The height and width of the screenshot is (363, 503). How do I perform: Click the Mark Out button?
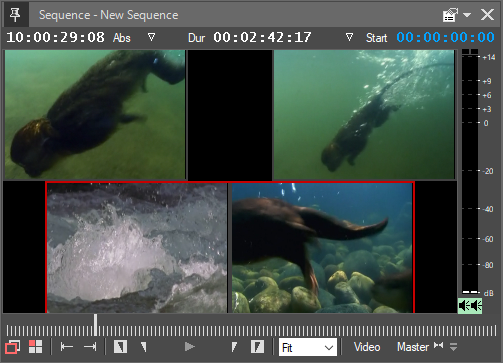(257, 347)
